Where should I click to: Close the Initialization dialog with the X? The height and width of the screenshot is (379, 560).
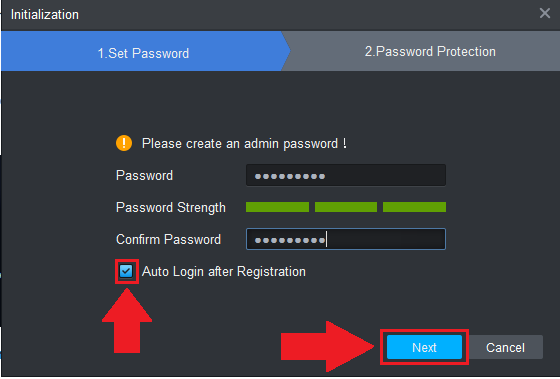tap(545, 13)
